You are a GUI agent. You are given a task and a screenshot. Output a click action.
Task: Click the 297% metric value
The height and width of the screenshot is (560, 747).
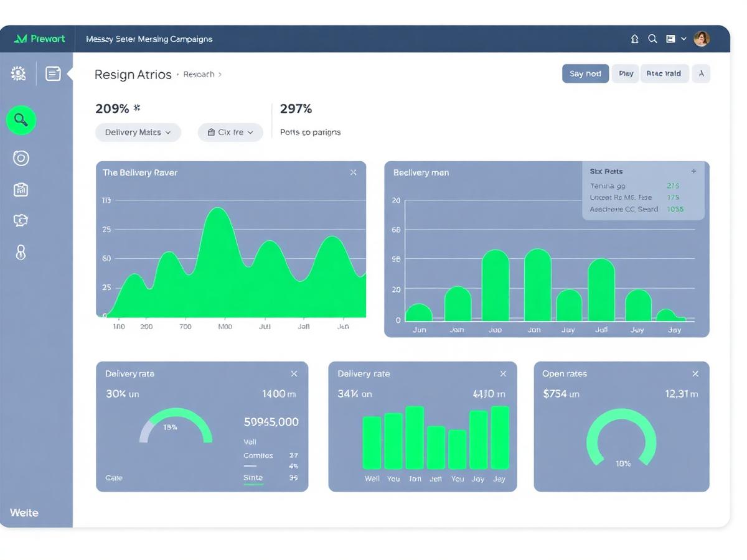point(296,109)
